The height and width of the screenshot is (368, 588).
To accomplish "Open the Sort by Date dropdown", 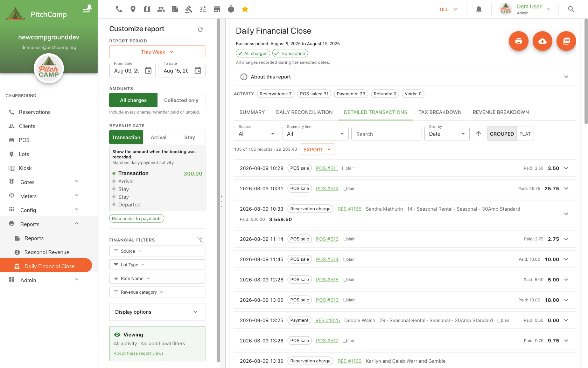I will [x=447, y=134].
